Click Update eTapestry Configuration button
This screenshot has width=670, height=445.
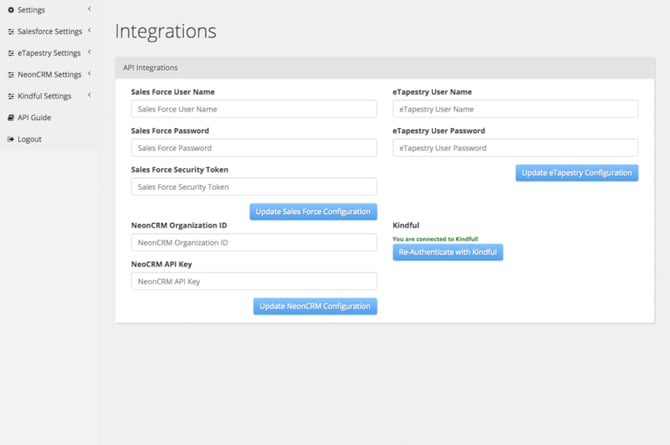coord(577,173)
